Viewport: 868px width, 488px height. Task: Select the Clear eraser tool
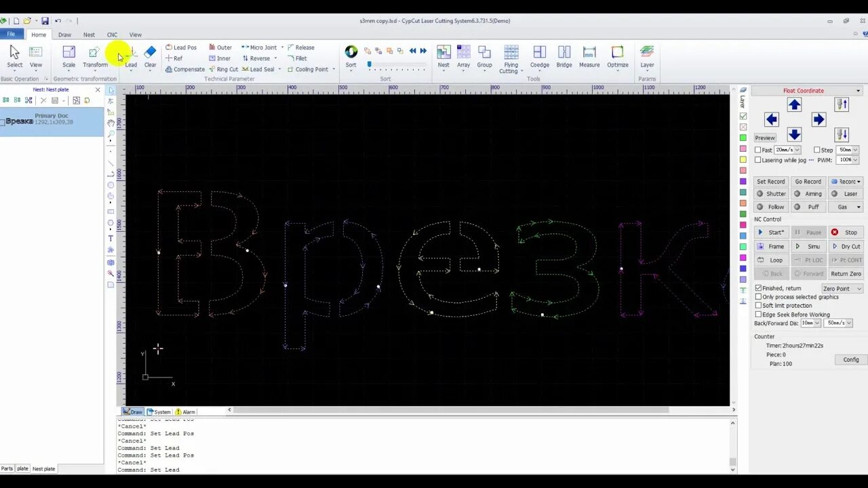pos(150,57)
